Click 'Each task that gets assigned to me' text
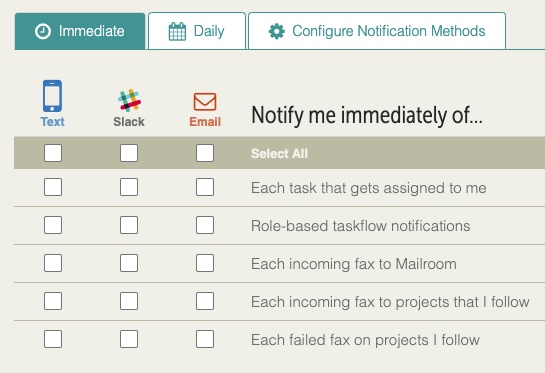545x373 pixels. 368,188
